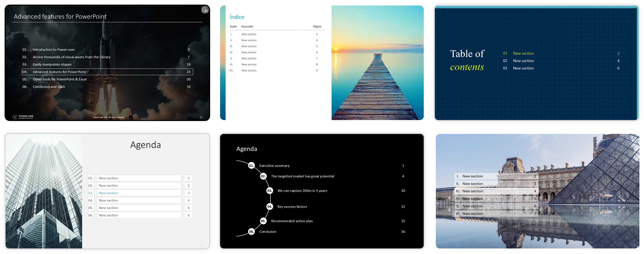Click yellow '01 New section' in Table of contents
Viewport: 644px width, 254px height.
tap(518, 53)
